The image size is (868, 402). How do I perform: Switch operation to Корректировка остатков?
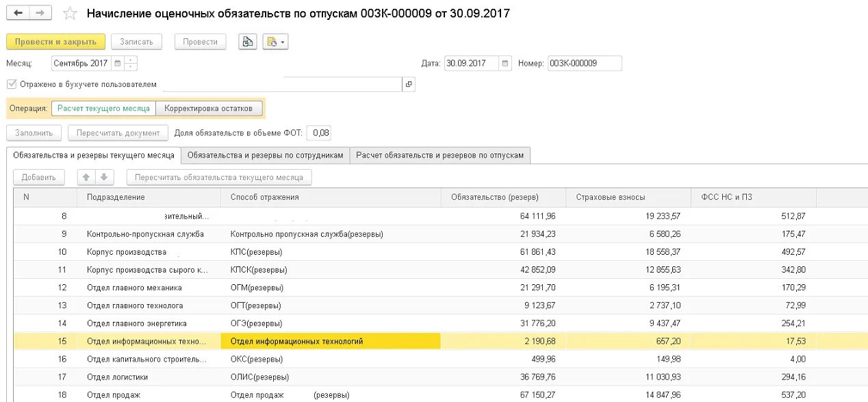point(209,108)
